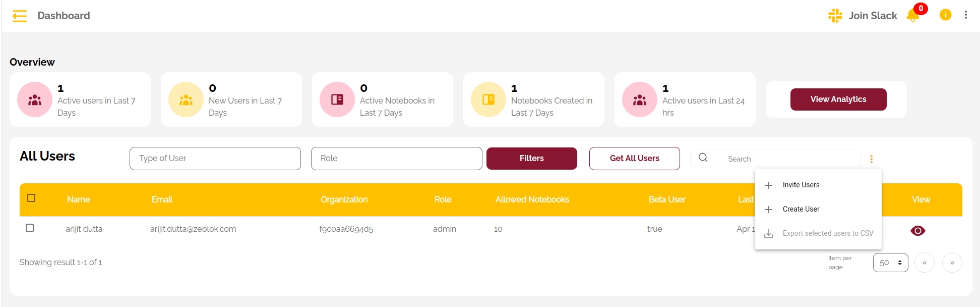
Task: Choose Create User menu entry
Action: [801, 209]
